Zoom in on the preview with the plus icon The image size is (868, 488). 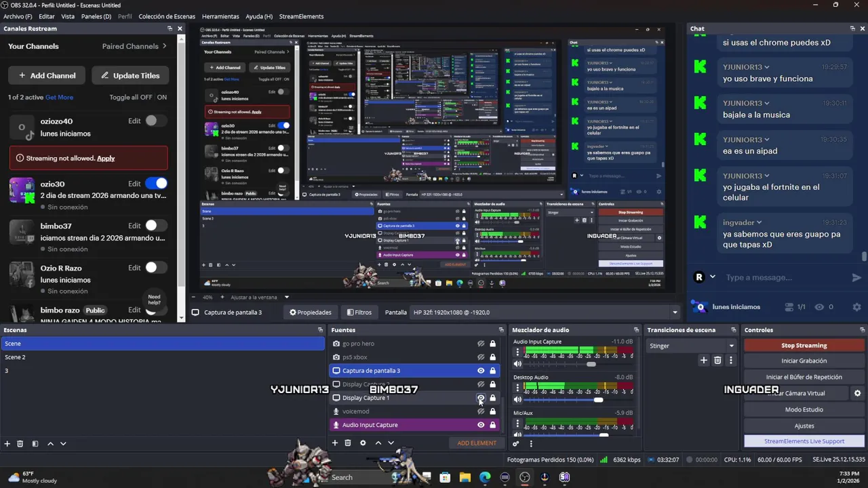[x=222, y=298]
